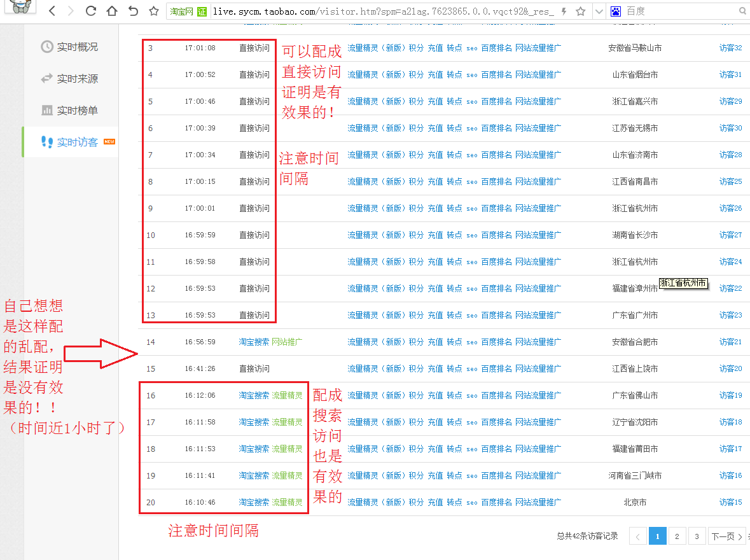Open the browser home page icon
The image size is (750, 560).
(112, 11)
